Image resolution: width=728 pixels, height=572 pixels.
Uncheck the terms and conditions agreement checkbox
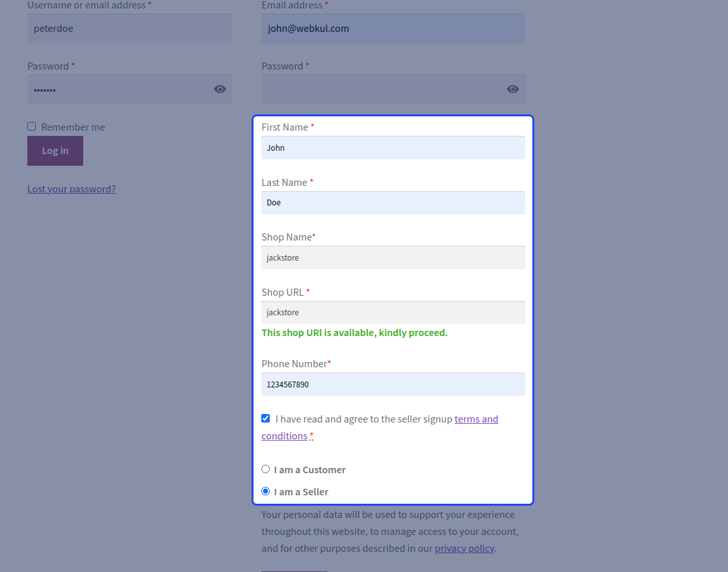(x=265, y=418)
